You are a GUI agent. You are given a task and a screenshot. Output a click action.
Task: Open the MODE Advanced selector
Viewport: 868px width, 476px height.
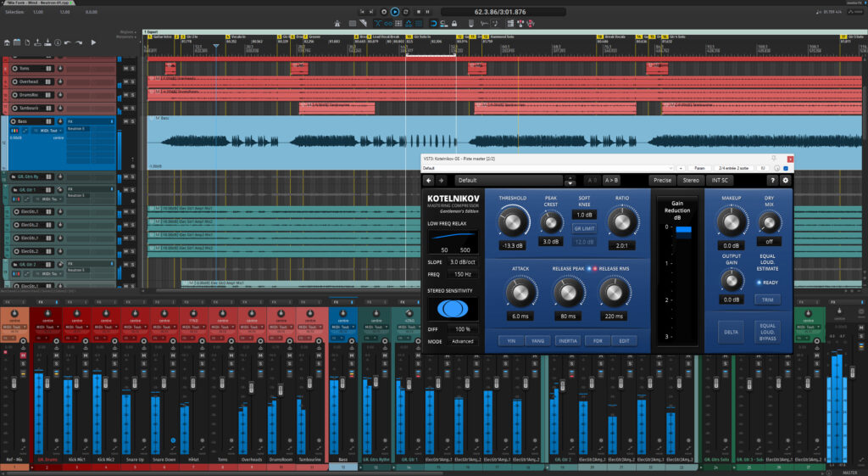(x=462, y=341)
